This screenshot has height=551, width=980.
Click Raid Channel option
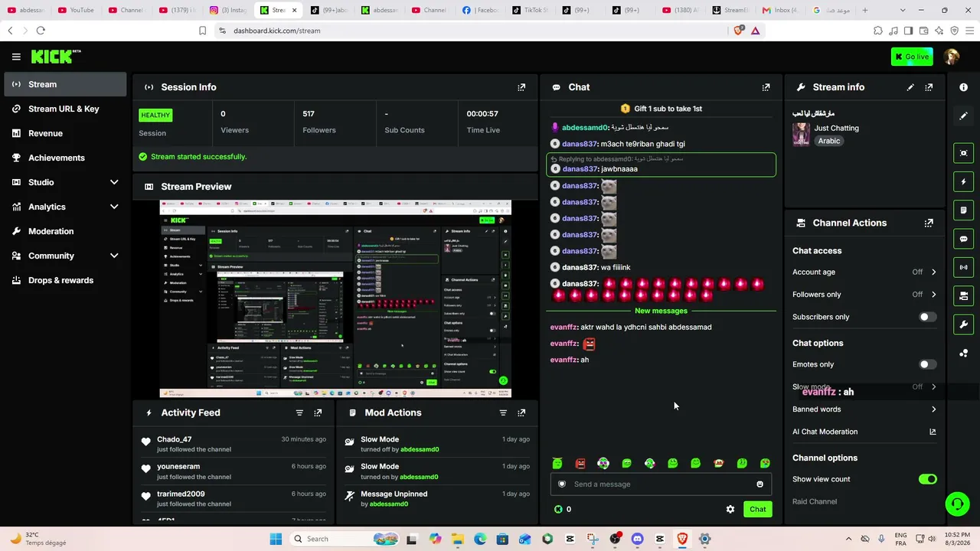pyautogui.click(x=815, y=502)
